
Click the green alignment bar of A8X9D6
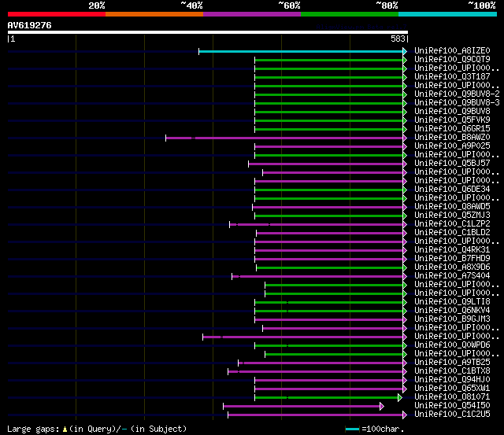pos(330,268)
